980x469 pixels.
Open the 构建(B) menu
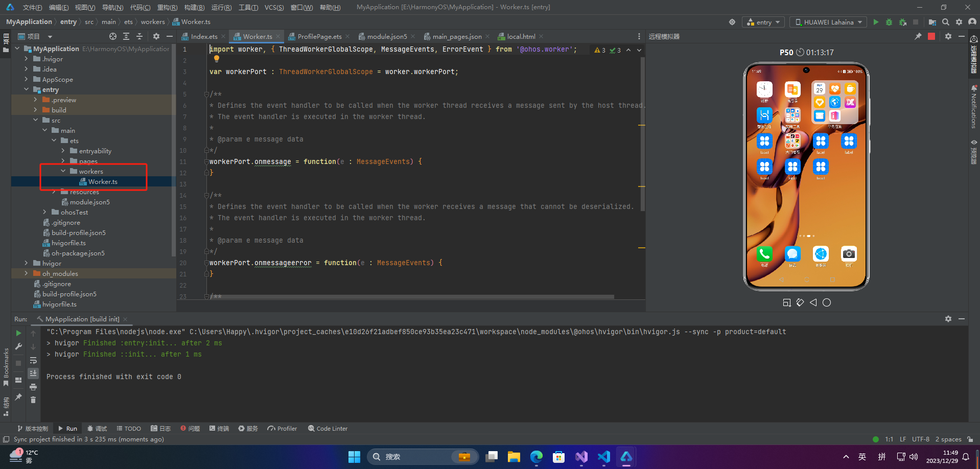194,7
